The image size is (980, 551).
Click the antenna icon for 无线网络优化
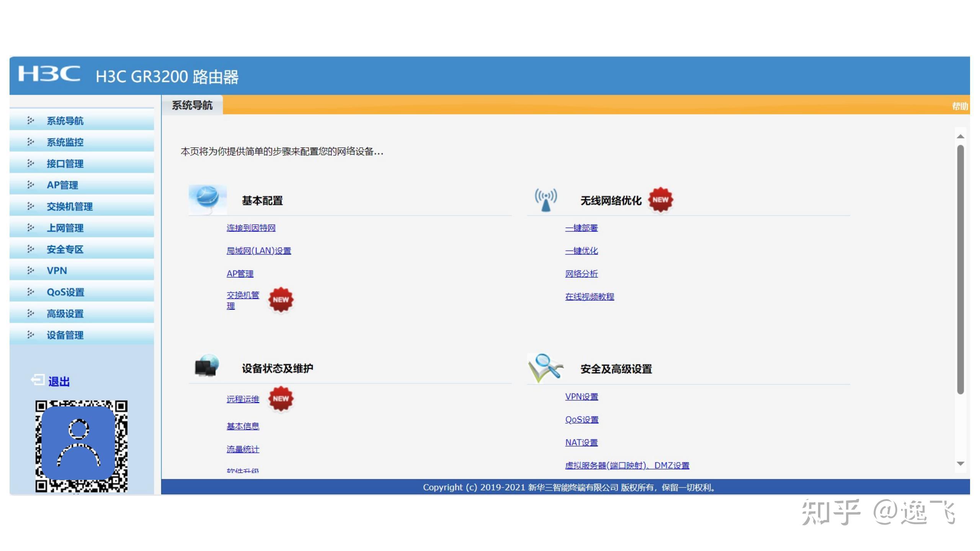click(x=545, y=199)
